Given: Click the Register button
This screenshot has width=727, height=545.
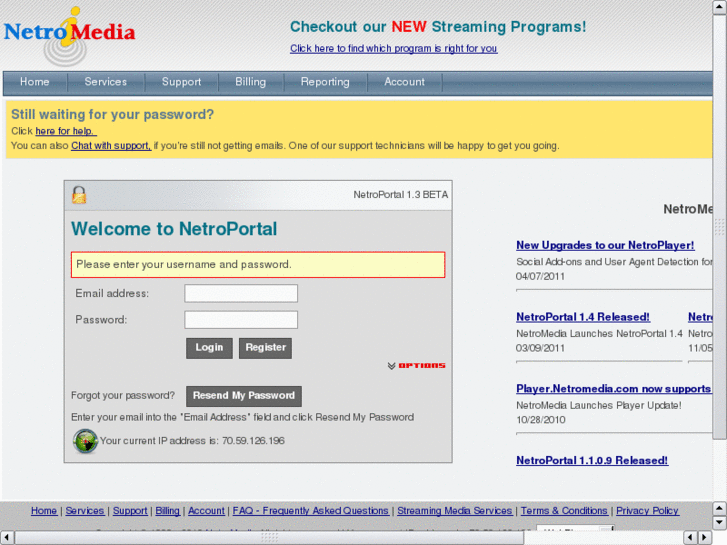Looking at the screenshot, I should [x=265, y=348].
